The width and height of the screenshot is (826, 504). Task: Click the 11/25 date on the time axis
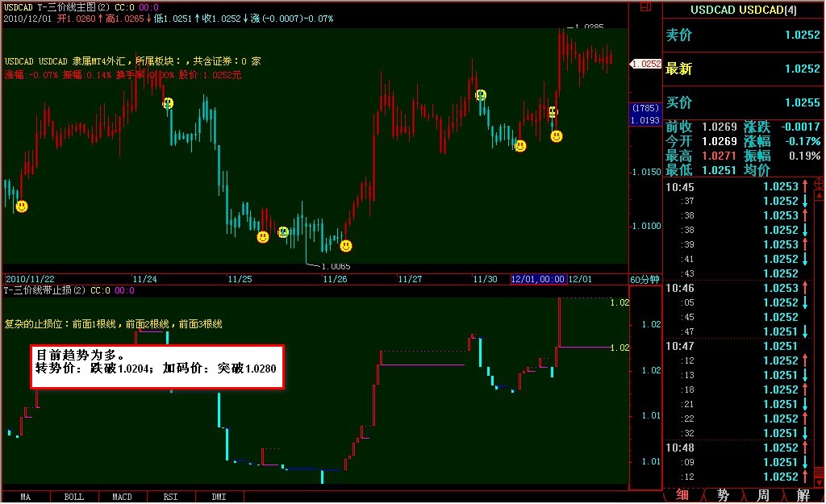click(240, 279)
